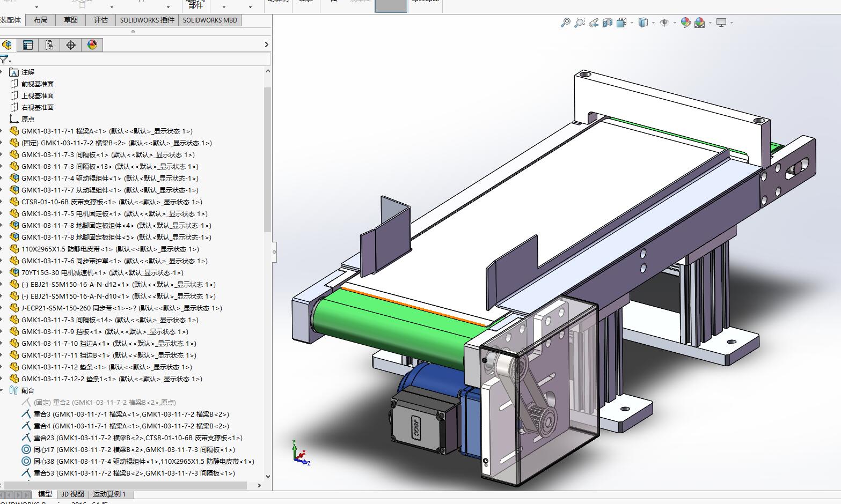Click the 70YT15G-30 电机减速机 subassembly icon

(14, 272)
